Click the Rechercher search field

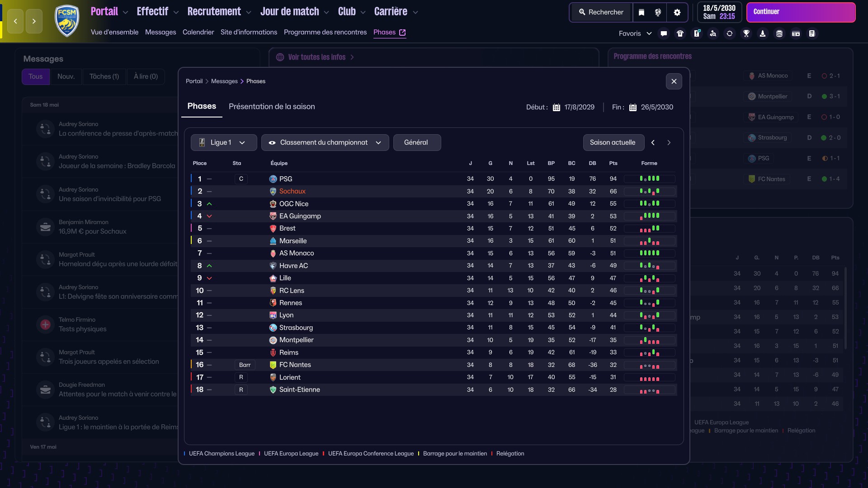tap(601, 12)
